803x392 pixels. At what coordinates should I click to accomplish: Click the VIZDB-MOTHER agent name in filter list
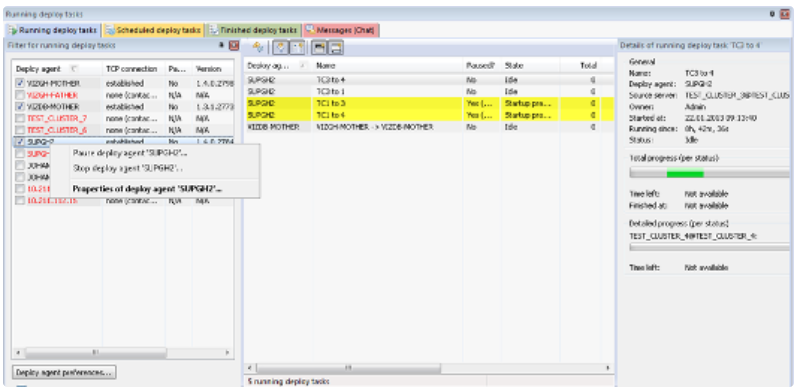53,107
